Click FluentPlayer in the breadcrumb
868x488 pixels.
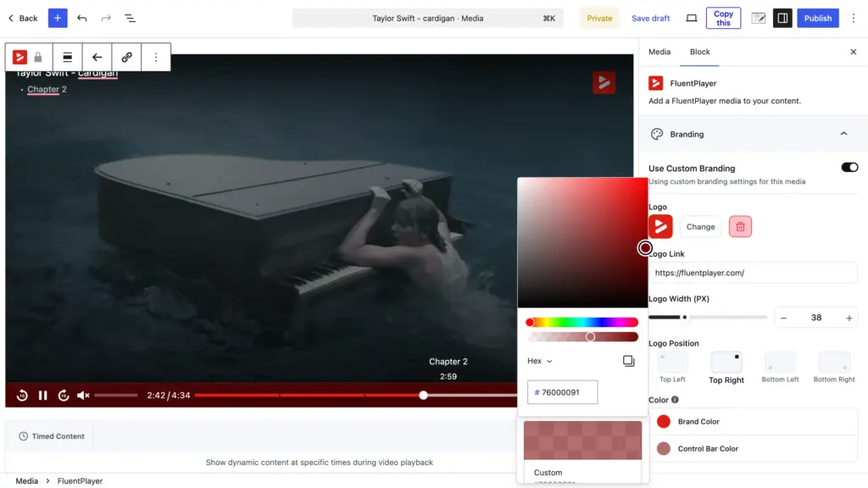[80, 481]
